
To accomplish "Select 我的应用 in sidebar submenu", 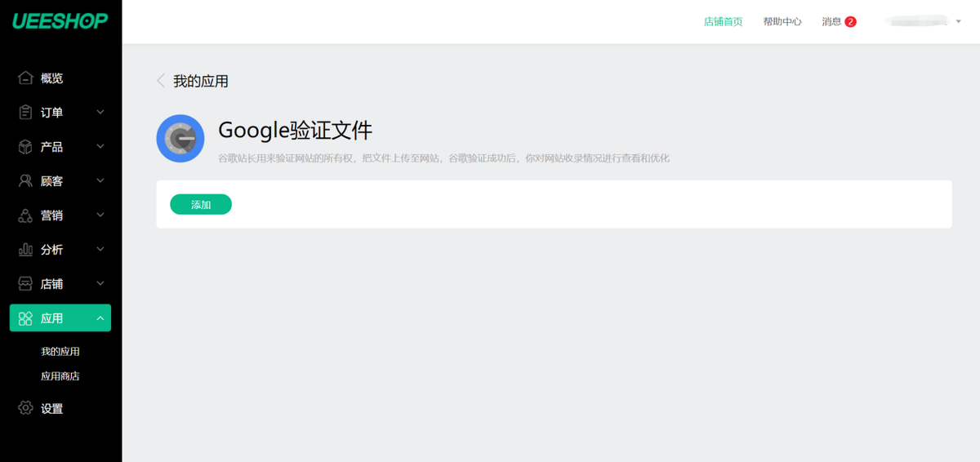I will tap(60, 352).
